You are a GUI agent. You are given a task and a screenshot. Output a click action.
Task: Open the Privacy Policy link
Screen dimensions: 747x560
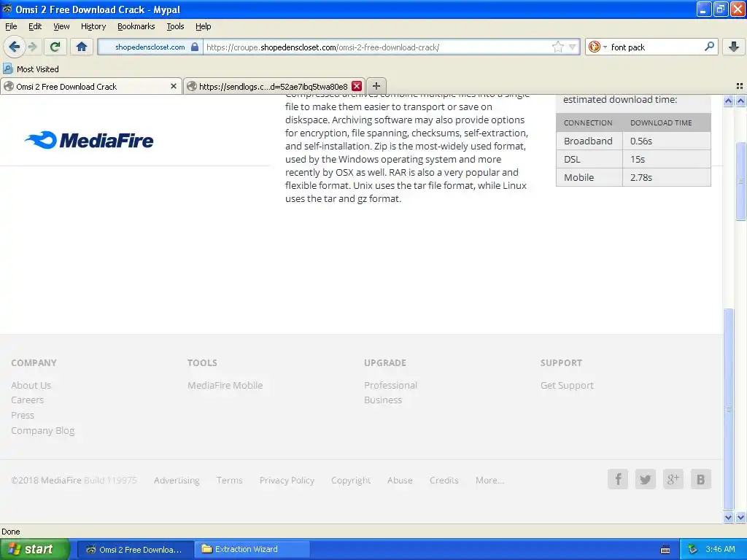287,480
